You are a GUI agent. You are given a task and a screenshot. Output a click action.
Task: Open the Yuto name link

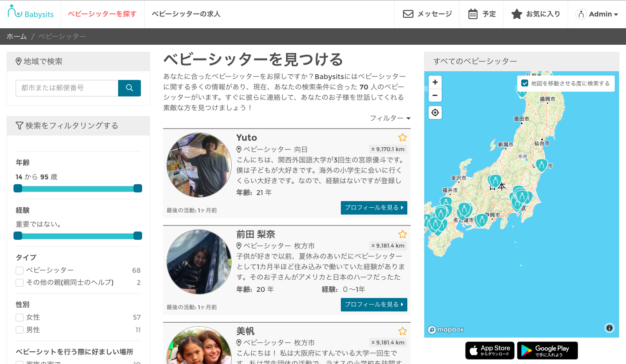coord(246,138)
